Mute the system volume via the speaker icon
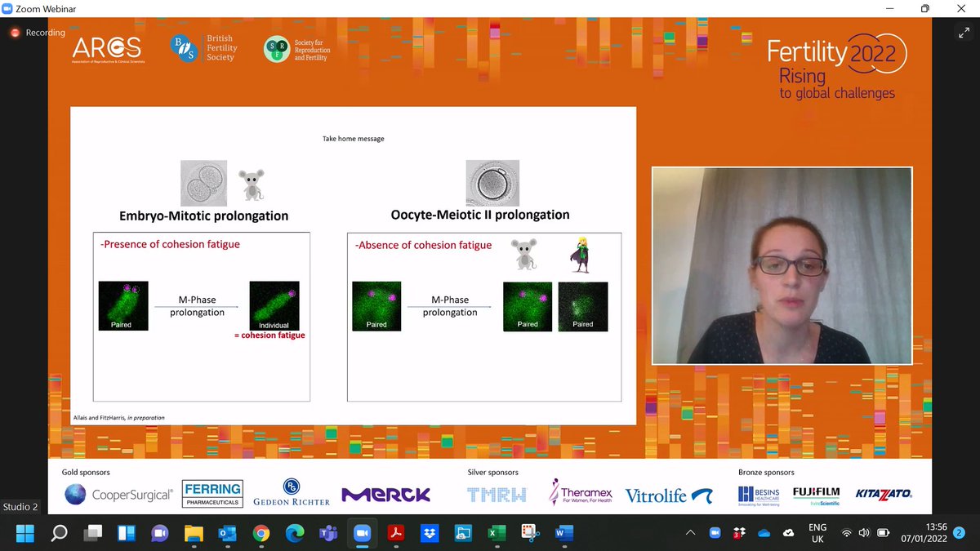The image size is (980, 551). [x=863, y=533]
